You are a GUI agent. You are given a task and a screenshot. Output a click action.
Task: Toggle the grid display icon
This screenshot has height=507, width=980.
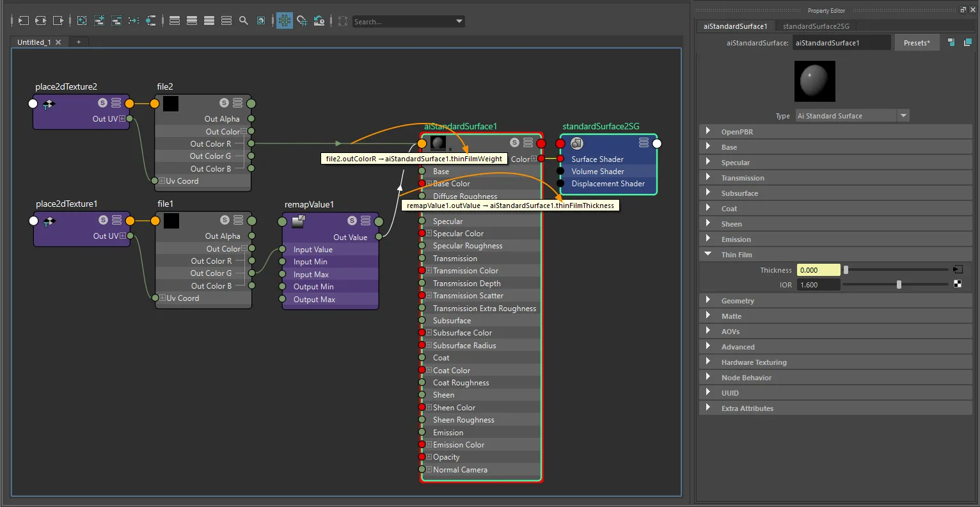coord(285,21)
